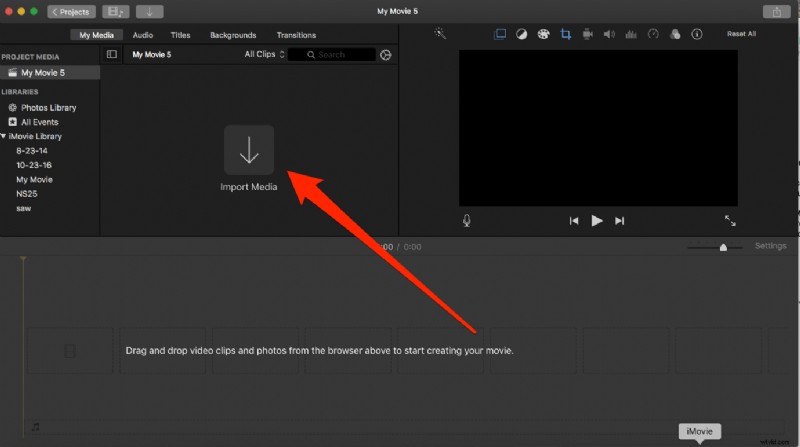Switch to the My Media tab
Viewport: 800px width, 447px height.
(96, 35)
